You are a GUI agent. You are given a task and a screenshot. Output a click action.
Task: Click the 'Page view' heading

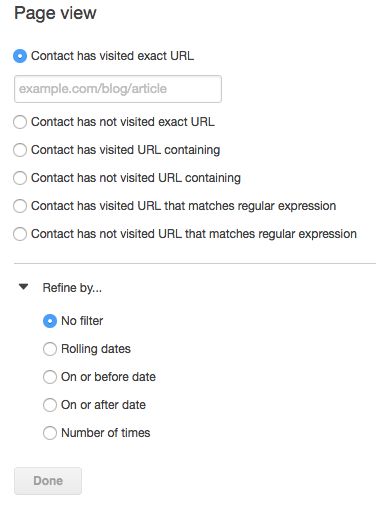(x=55, y=13)
